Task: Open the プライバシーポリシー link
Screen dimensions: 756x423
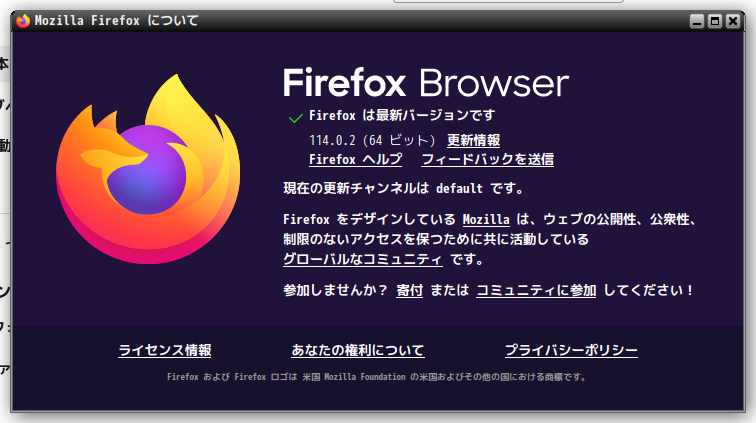Action: [571, 350]
